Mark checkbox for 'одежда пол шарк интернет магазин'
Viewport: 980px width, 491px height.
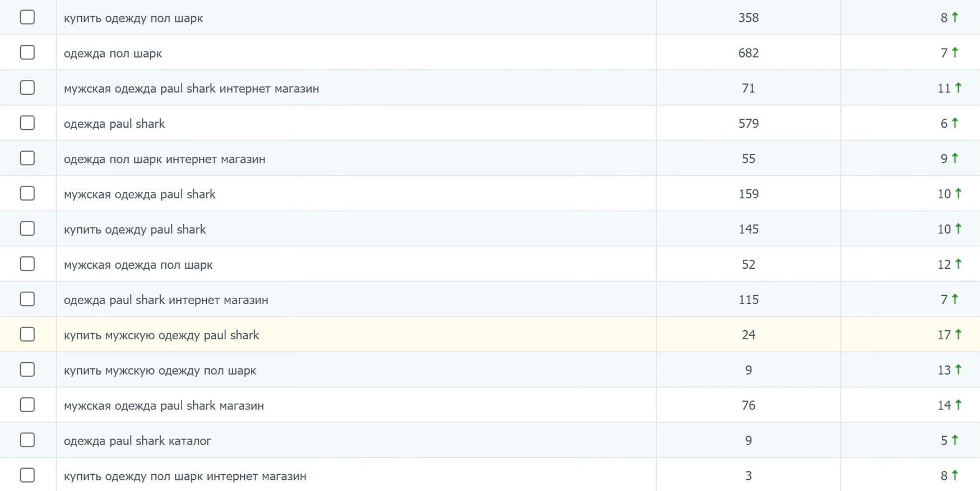27,158
